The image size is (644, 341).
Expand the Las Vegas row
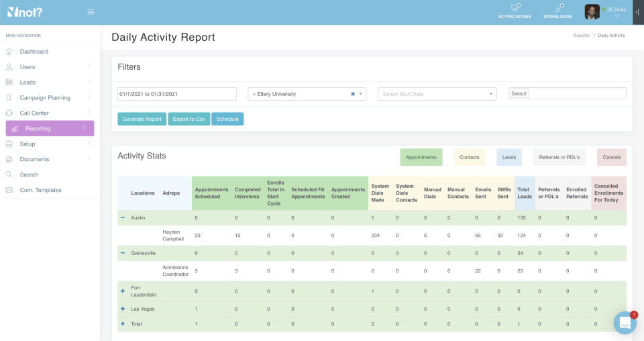[x=123, y=309]
